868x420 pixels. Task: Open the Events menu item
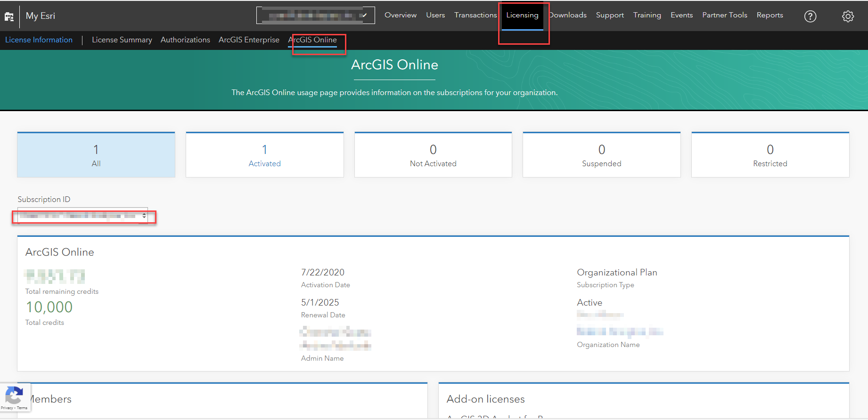681,15
